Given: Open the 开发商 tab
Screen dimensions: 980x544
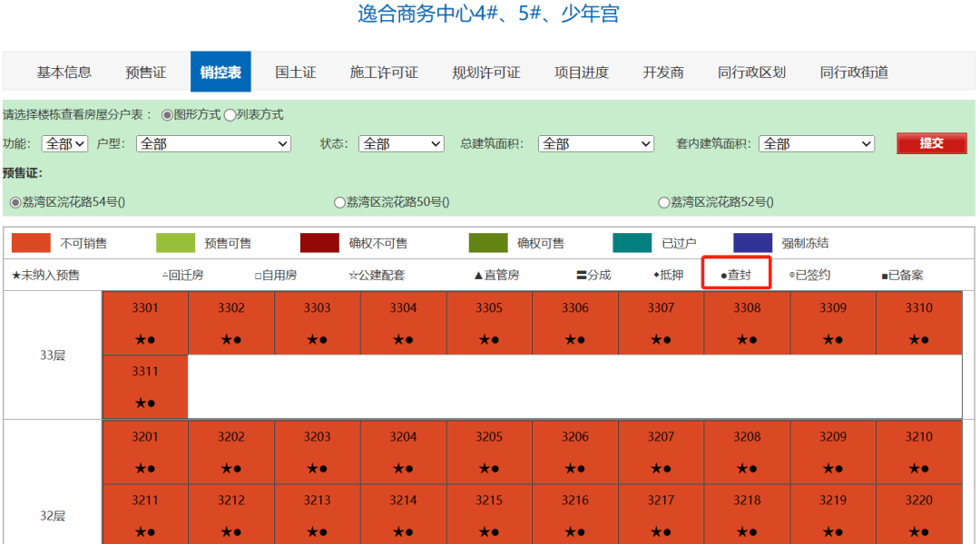Looking at the screenshot, I should tap(663, 73).
